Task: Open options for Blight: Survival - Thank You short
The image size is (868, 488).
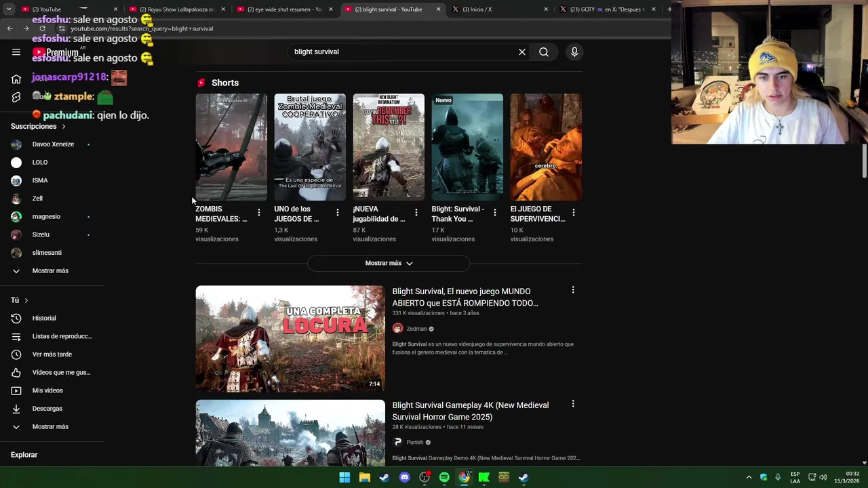Action: point(495,213)
